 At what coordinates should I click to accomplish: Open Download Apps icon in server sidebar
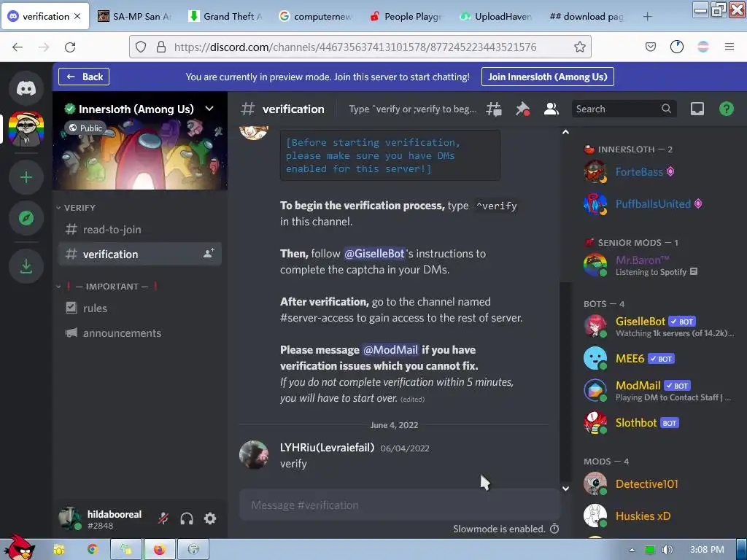point(26,266)
